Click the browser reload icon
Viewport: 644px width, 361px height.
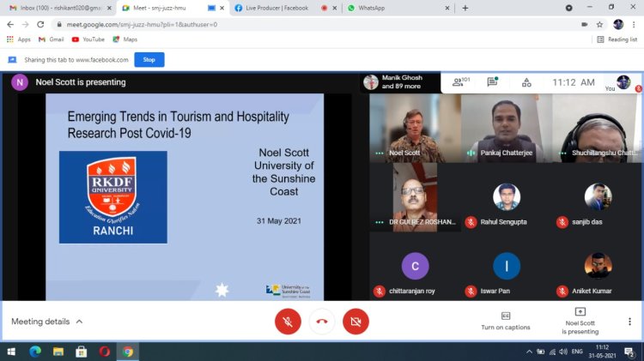[x=40, y=24]
